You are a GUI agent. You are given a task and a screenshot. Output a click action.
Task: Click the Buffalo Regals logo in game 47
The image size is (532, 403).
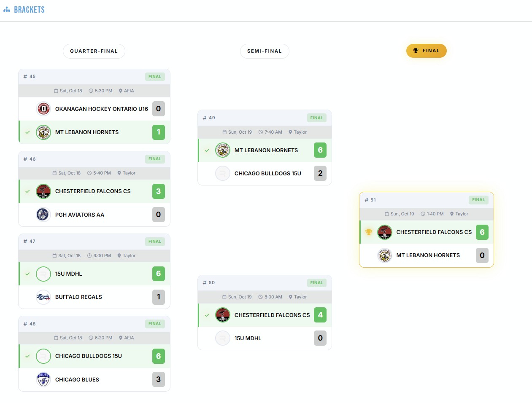[x=43, y=297]
